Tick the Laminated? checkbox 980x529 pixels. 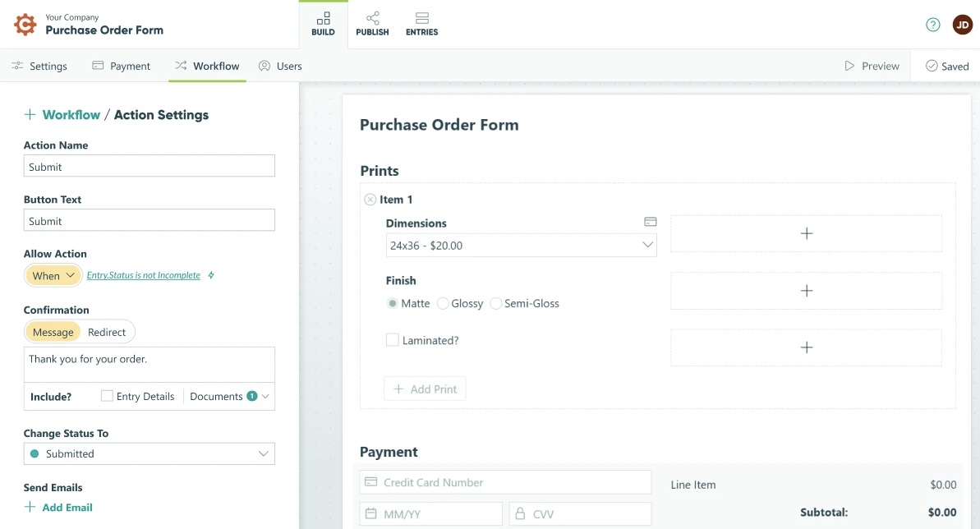pos(393,340)
